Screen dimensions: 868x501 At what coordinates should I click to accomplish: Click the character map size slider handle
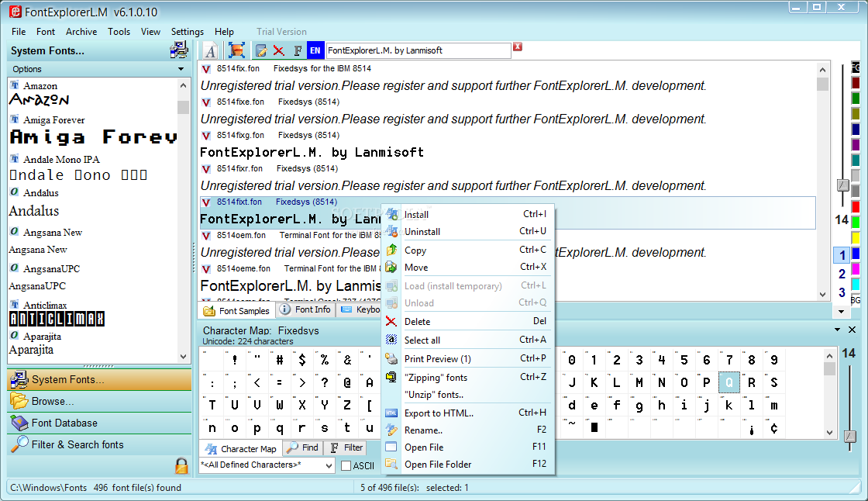(849, 437)
